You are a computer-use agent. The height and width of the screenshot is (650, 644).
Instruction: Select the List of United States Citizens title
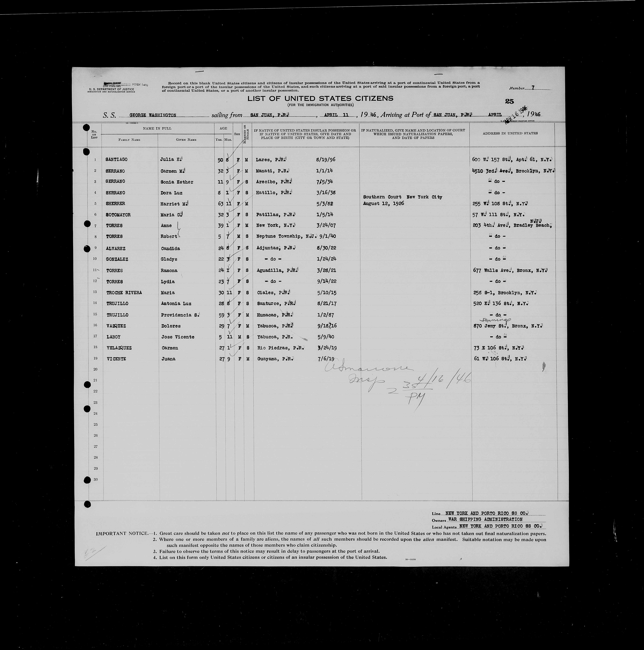320,99
